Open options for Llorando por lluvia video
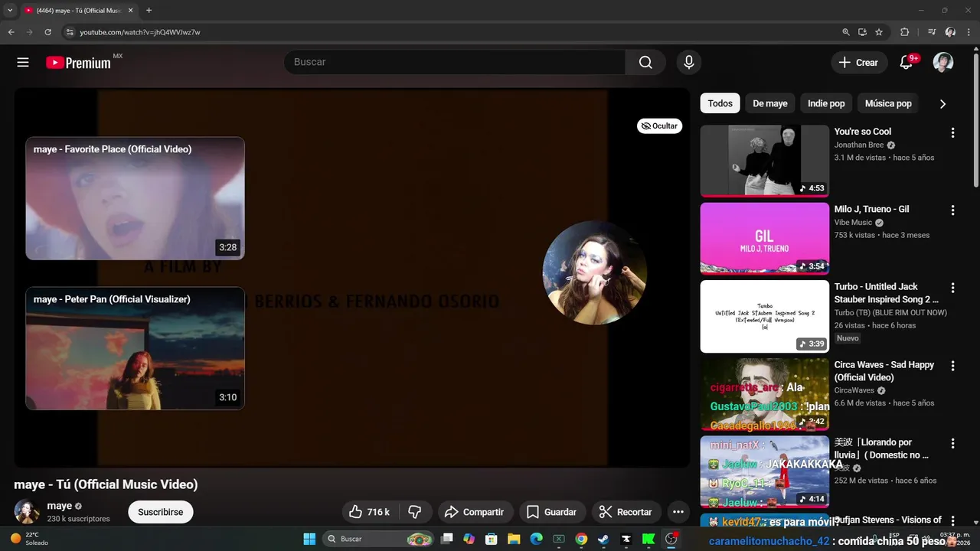 click(x=952, y=443)
